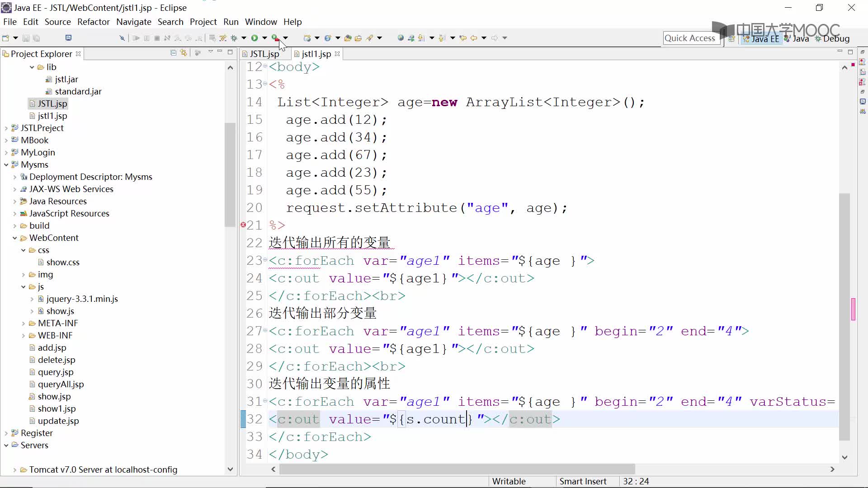Expand the WEB-INF folder
Image resolution: width=868 pixels, height=488 pixels.
(23, 336)
